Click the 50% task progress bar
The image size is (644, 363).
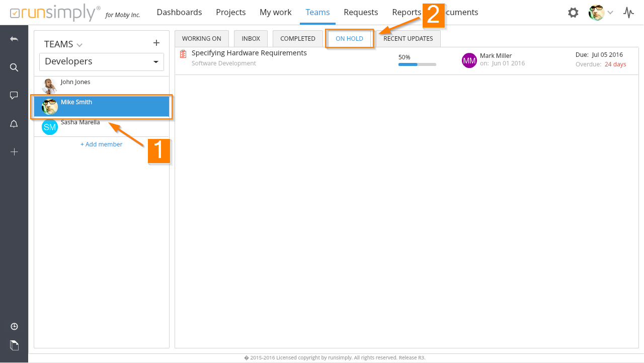[417, 64]
